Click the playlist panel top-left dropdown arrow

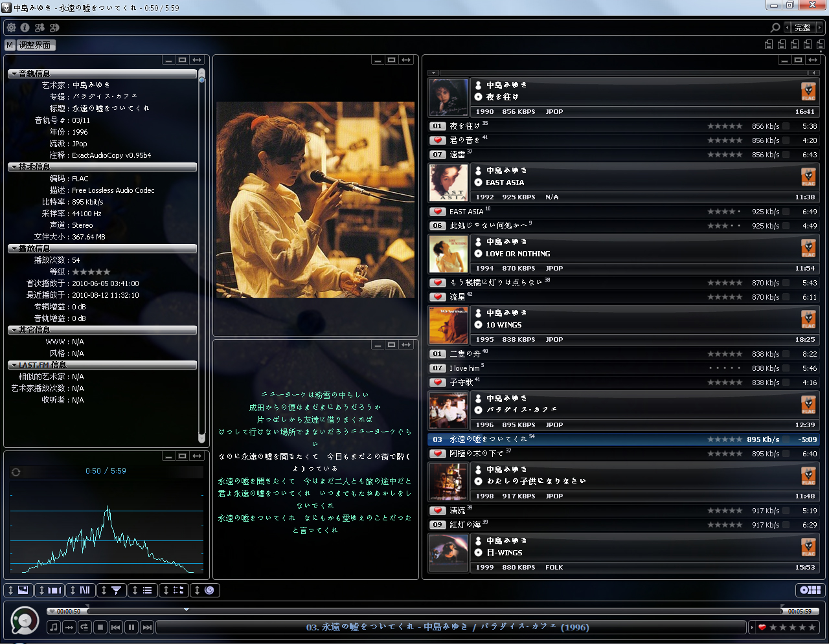433,72
